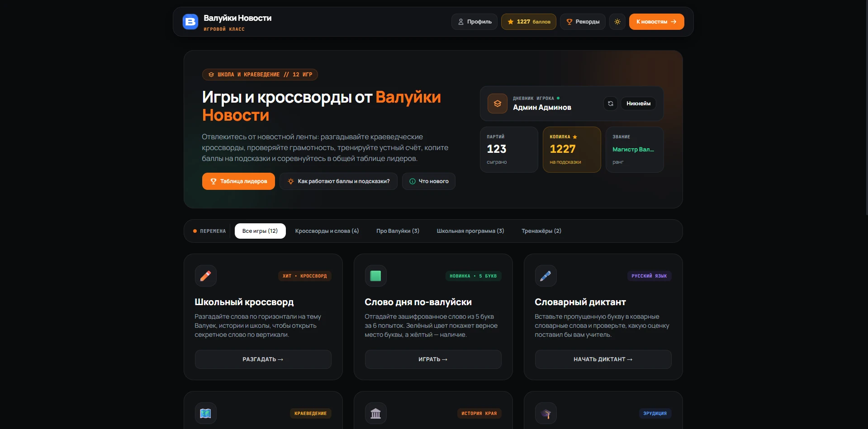Click the НОВИНКА • 5 БУКВ tag
Screen dimensions: 868x429
click(474, 276)
